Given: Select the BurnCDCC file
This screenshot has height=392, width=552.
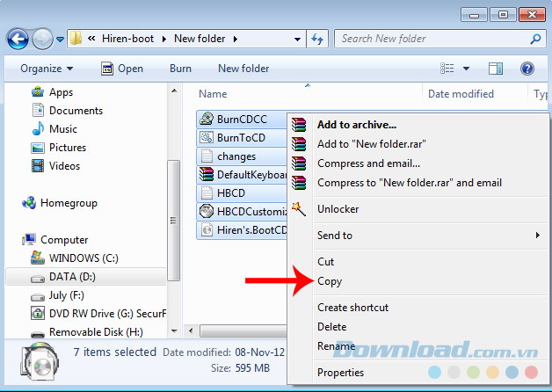Looking at the screenshot, I should tap(243, 120).
